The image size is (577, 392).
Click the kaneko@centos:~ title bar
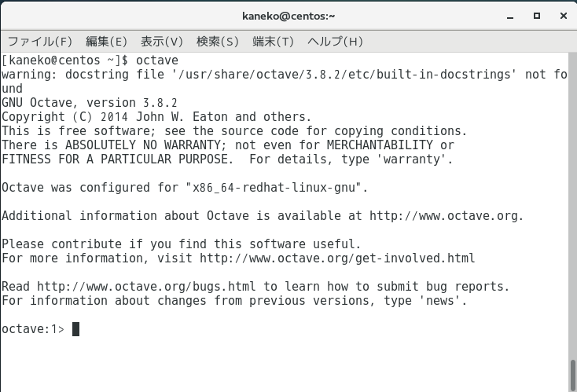288,16
